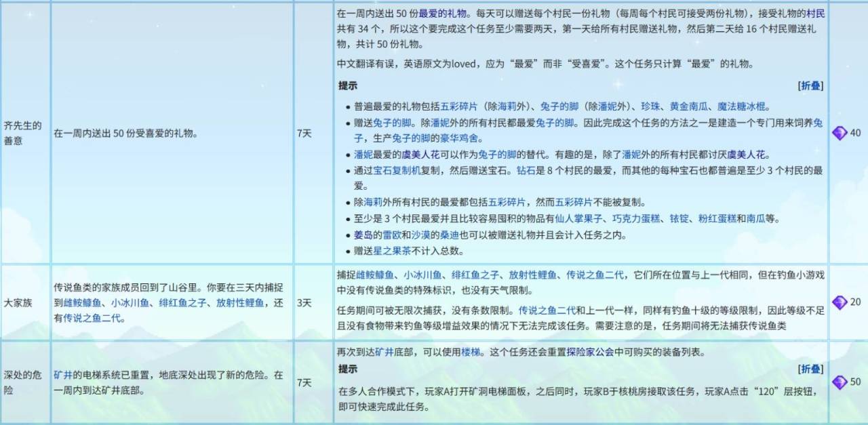Open the 海莉 link in the 除海莉外所有村民 bullet
868x425 pixels.
click(373, 202)
